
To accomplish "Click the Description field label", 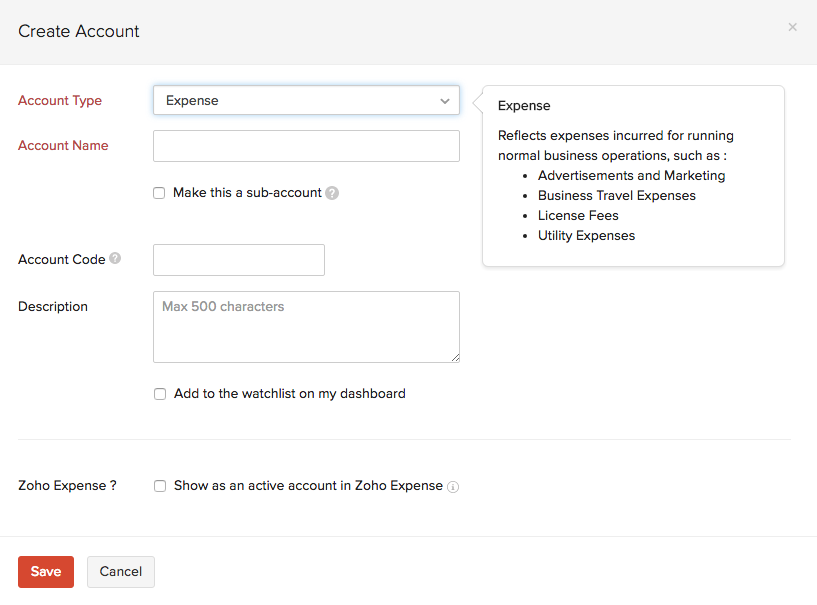I will pos(53,306).
